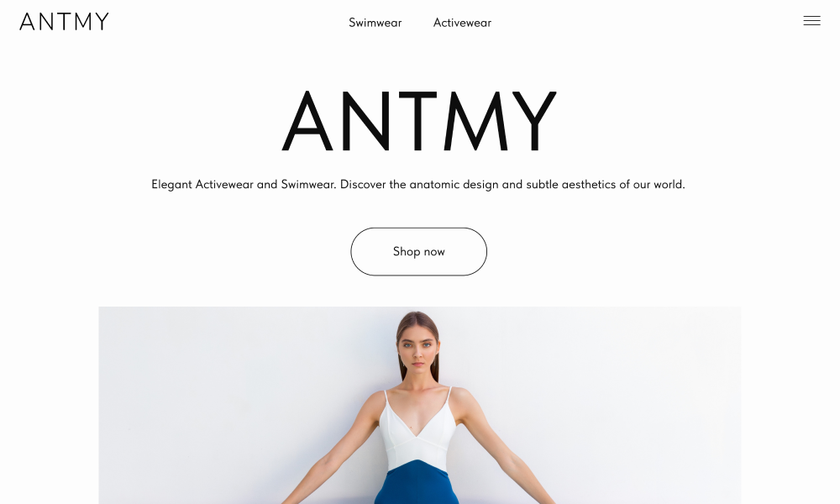Click the small ANTMY logo in the header

[x=65, y=22]
